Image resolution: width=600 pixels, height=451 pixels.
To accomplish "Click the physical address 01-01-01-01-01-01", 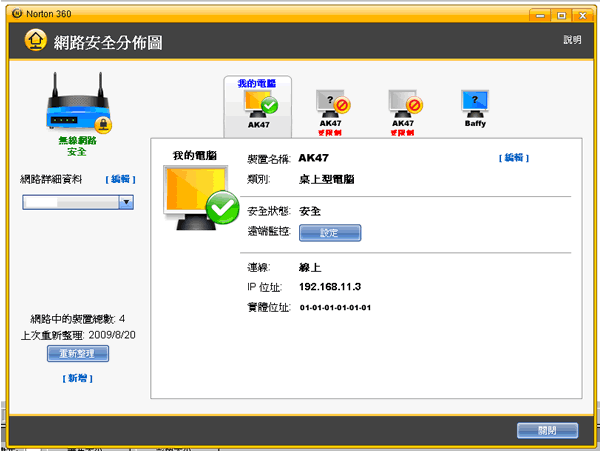I will 335,308.
